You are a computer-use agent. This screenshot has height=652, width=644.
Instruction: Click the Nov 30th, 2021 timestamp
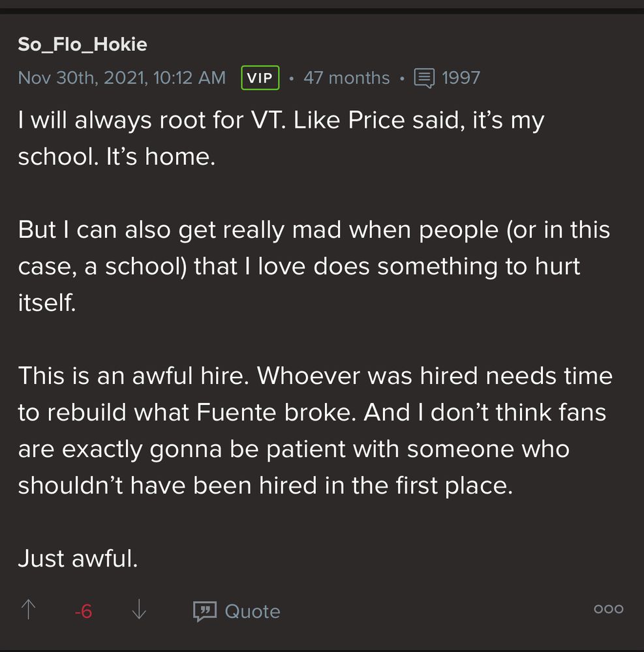(x=122, y=78)
